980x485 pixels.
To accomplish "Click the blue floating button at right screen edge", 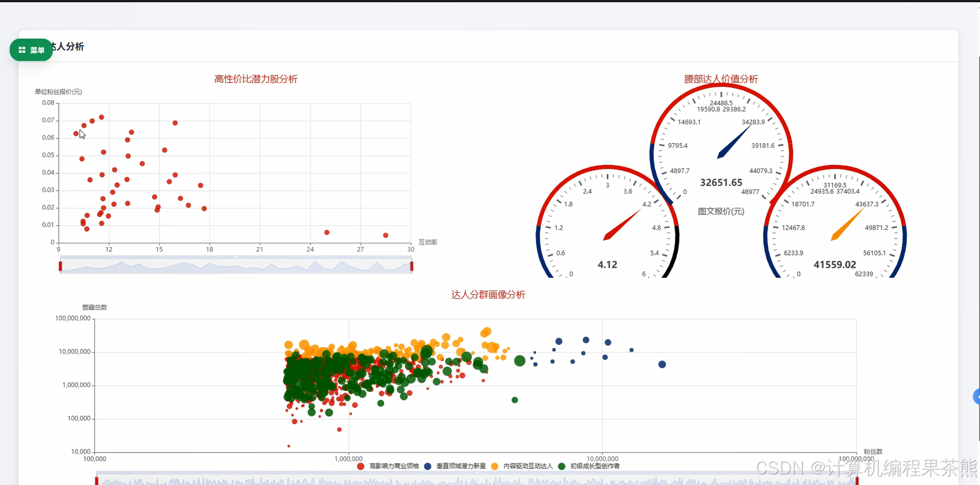I will 976,396.
